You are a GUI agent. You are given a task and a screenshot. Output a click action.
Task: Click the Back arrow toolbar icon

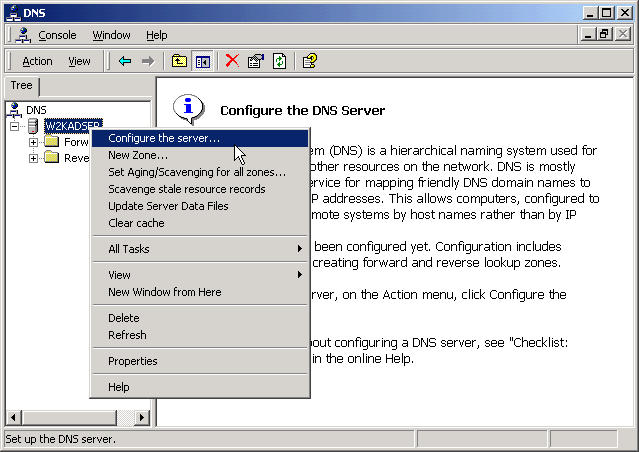[x=125, y=61]
